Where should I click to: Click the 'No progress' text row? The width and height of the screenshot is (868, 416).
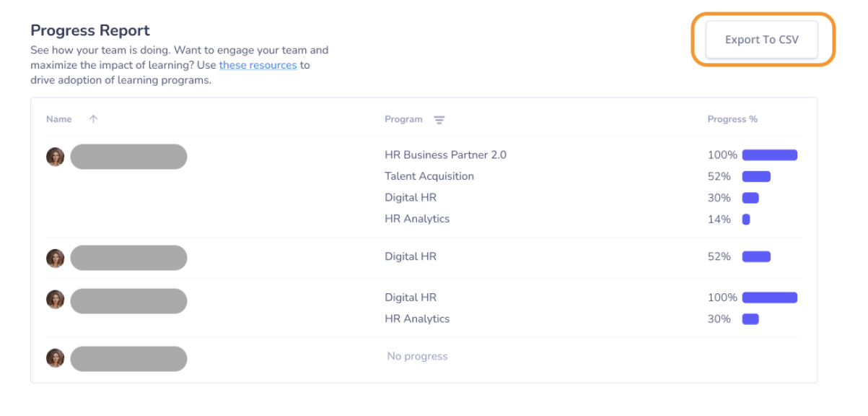[417, 356]
